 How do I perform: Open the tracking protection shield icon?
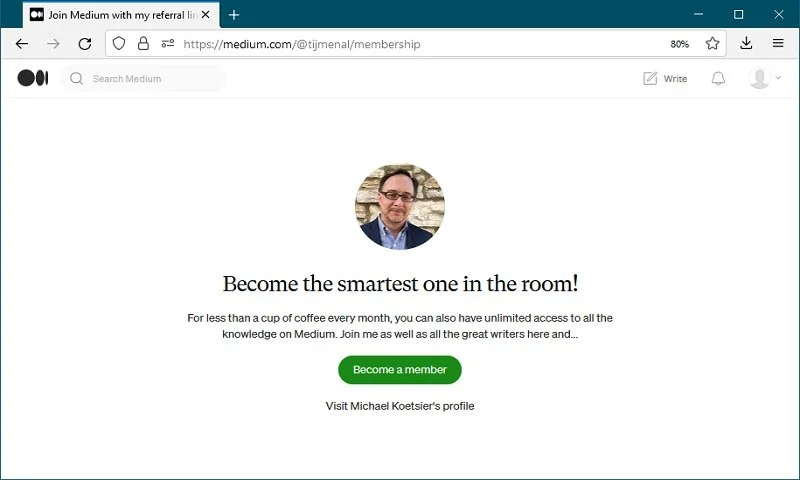[119, 44]
